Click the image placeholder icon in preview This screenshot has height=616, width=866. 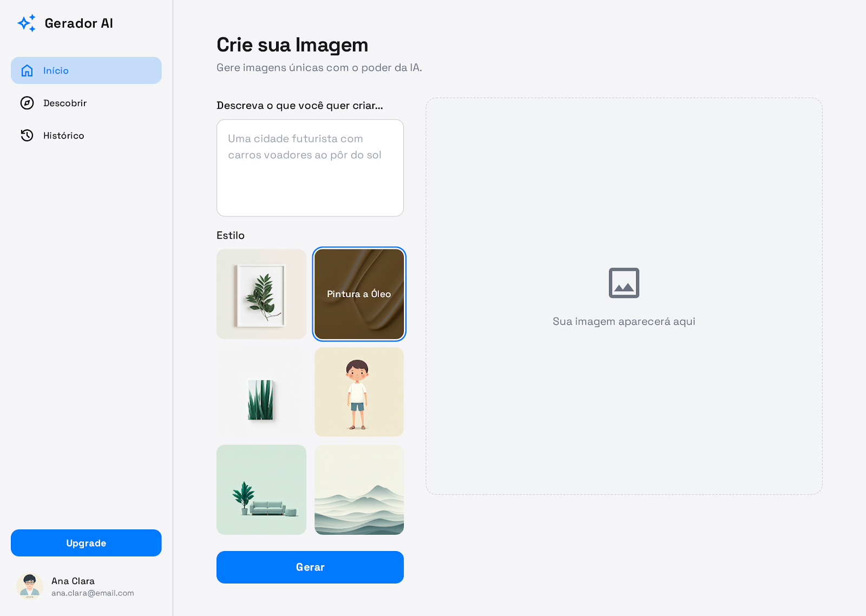(624, 283)
